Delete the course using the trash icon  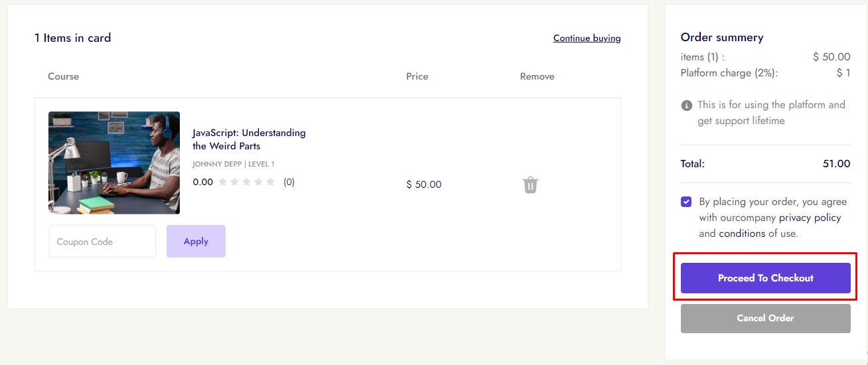530,184
